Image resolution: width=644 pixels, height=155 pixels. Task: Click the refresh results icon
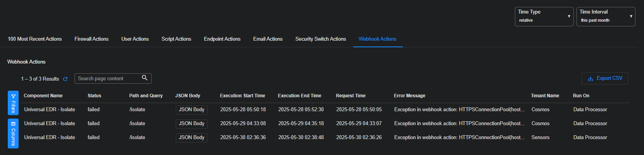[x=65, y=79]
